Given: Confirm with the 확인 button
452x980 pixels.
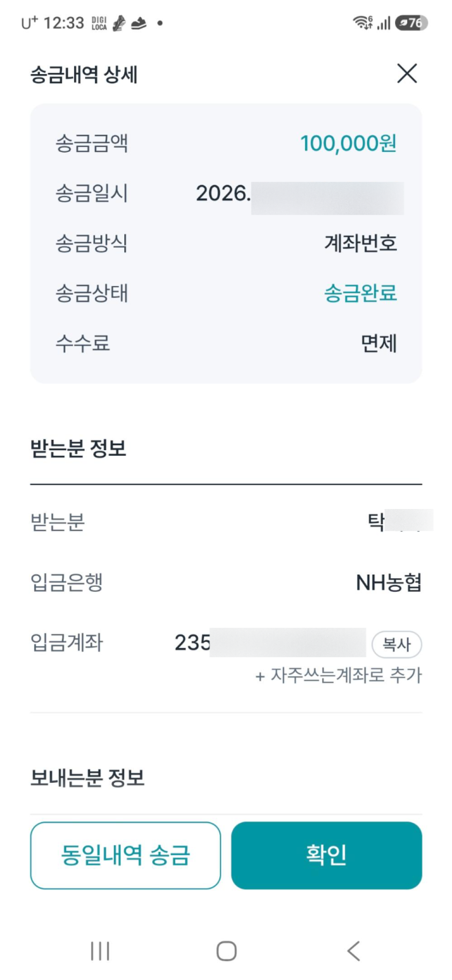Looking at the screenshot, I should click(x=326, y=855).
